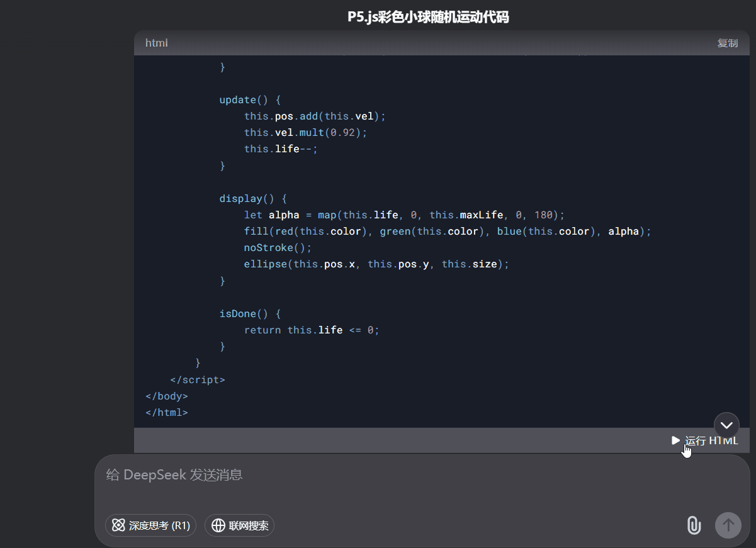Screen dimensions: 756x548
Task: Click the chat title P5.js彩色小球随机运动代码
Action: tap(428, 17)
